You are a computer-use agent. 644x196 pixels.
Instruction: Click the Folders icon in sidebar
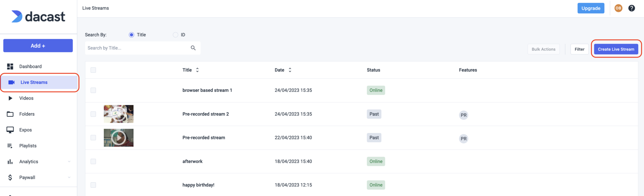[x=10, y=114]
